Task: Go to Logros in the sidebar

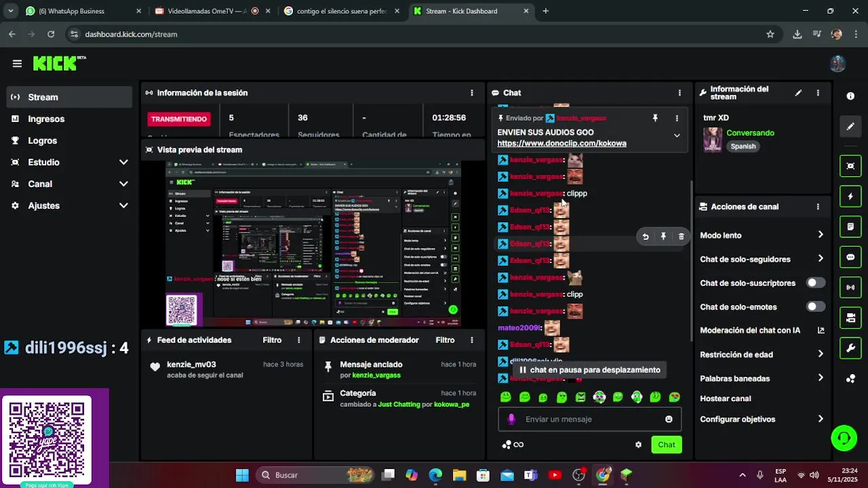Action: [70, 141]
